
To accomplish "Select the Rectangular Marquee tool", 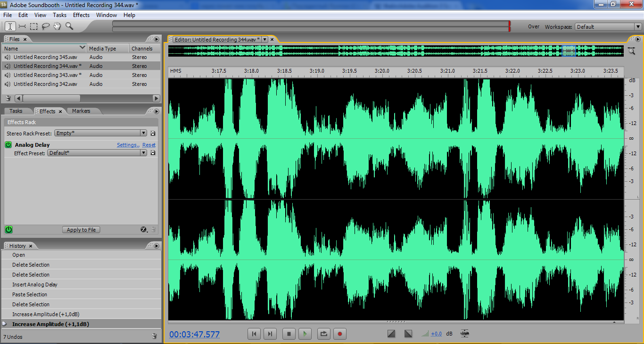I will point(34,26).
